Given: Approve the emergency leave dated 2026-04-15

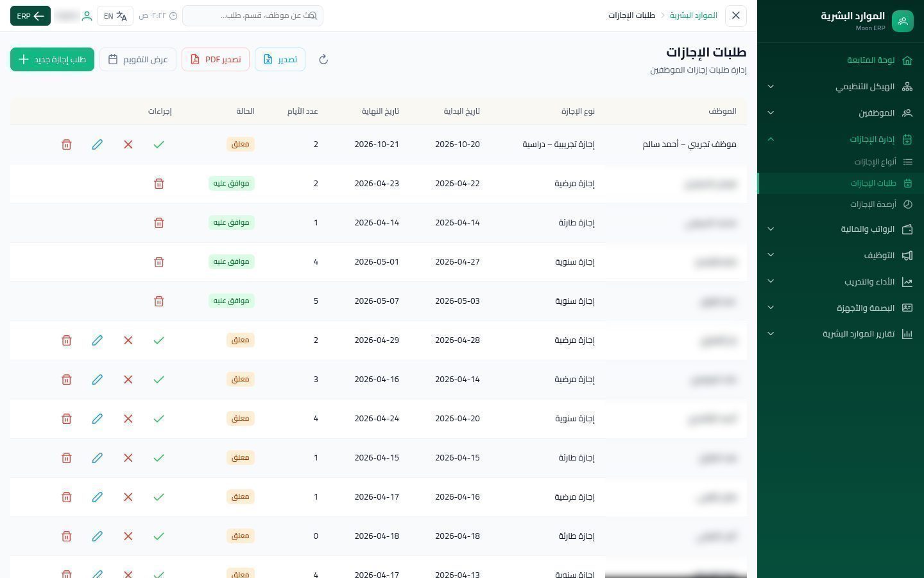Looking at the screenshot, I should coord(159,458).
